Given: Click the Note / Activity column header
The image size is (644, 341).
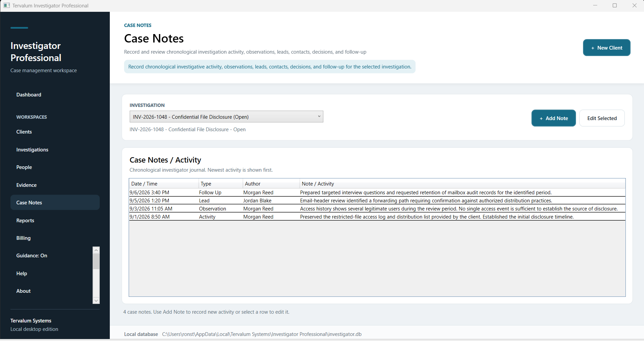Looking at the screenshot, I should [462, 184].
